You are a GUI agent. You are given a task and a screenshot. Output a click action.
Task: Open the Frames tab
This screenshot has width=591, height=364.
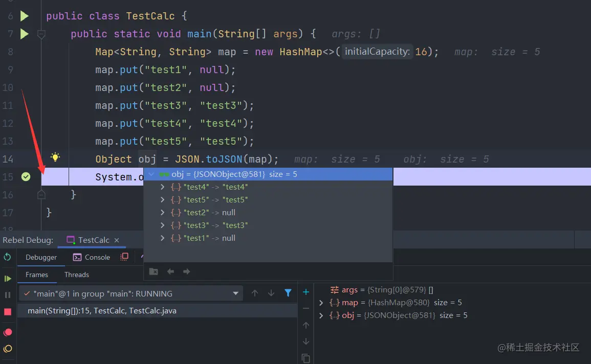[36, 275]
